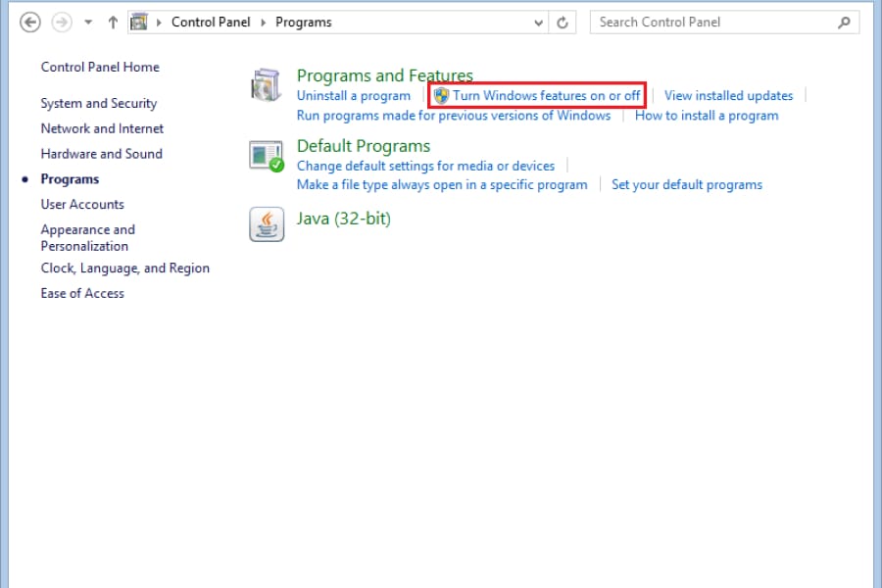Expand the chevron before Control Panel breadcrumb
882x588 pixels.
pos(159,23)
